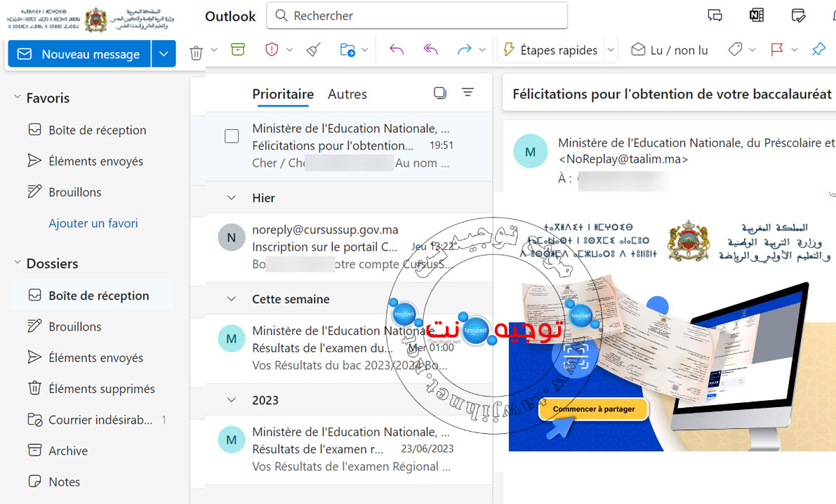
Task: Tick the checkbox of the 19:51 message
Action: 232,136
